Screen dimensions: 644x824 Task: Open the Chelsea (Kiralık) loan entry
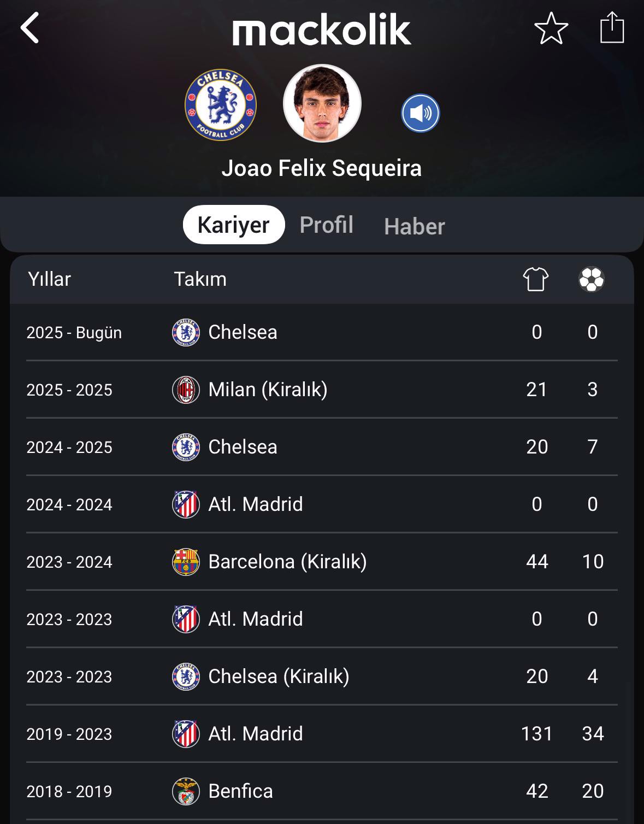point(322,676)
